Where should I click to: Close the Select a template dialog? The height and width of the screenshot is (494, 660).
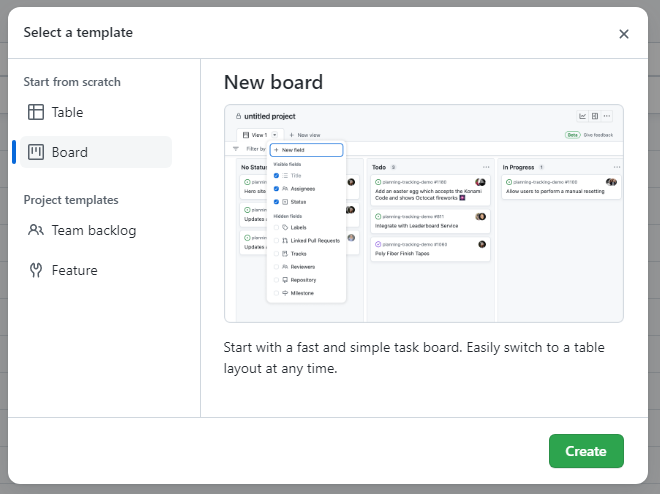pos(624,34)
